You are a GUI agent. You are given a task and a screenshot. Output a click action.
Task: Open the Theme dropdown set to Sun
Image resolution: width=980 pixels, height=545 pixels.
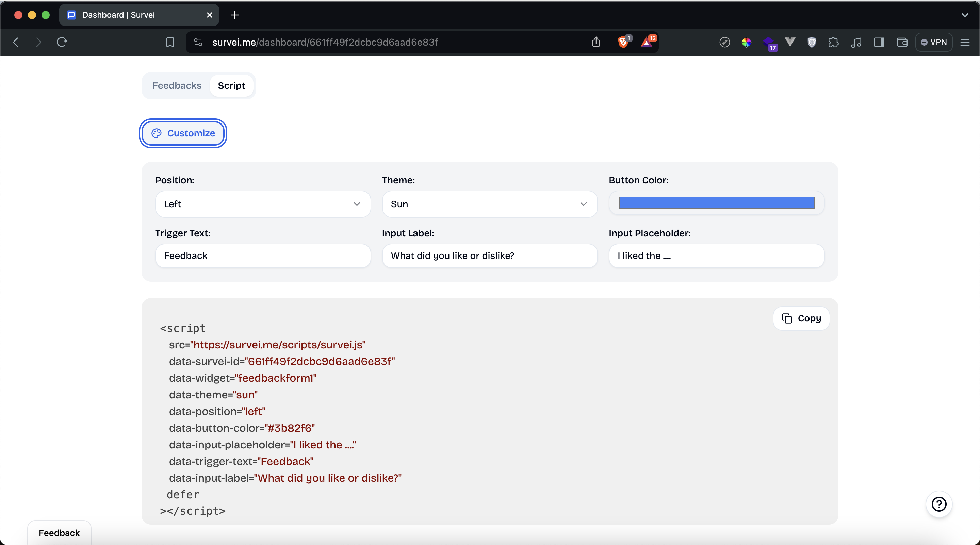click(x=490, y=204)
